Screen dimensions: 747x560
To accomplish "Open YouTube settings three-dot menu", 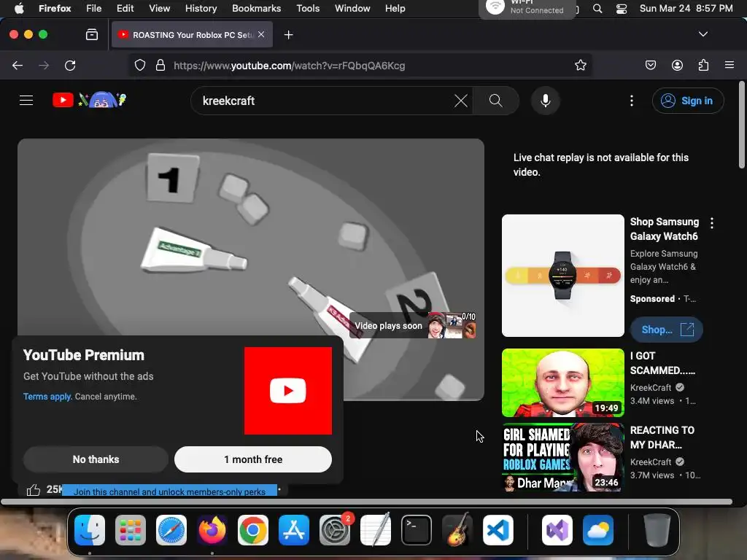I will coord(632,101).
